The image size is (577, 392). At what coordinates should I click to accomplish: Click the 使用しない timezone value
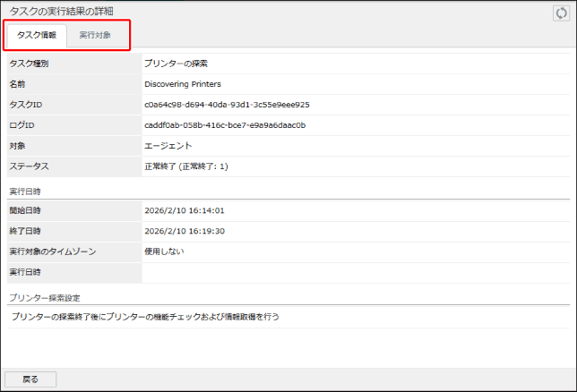163,251
